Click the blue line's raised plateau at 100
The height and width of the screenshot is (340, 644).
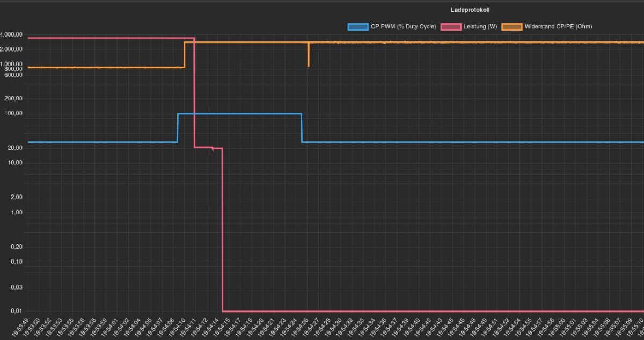pos(239,114)
